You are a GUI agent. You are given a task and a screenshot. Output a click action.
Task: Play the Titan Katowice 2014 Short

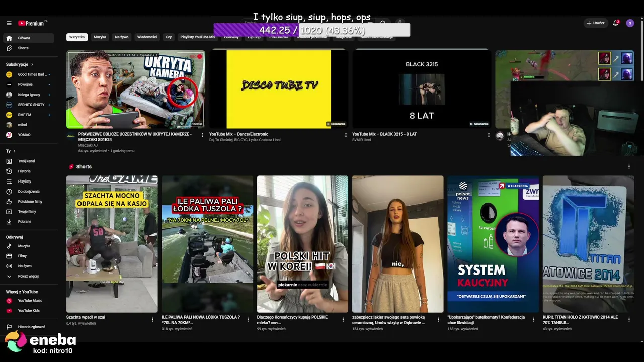[588, 244]
